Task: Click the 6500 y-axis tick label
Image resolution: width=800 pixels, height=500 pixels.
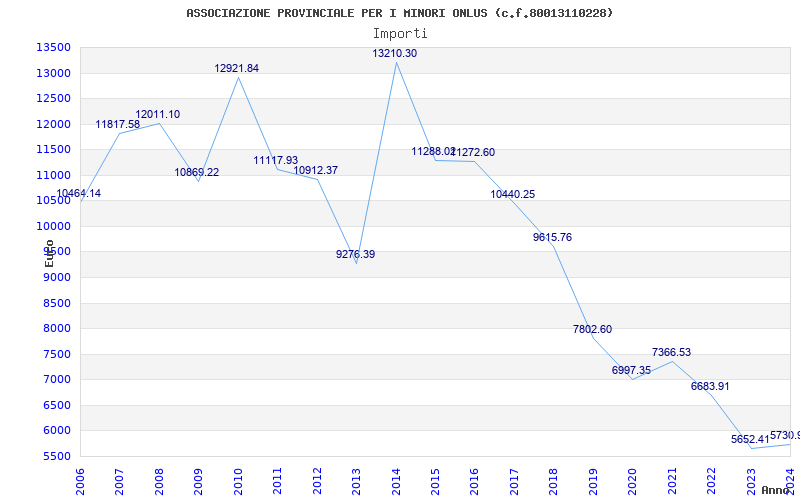Action: pyautogui.click(x=56, y=405)
